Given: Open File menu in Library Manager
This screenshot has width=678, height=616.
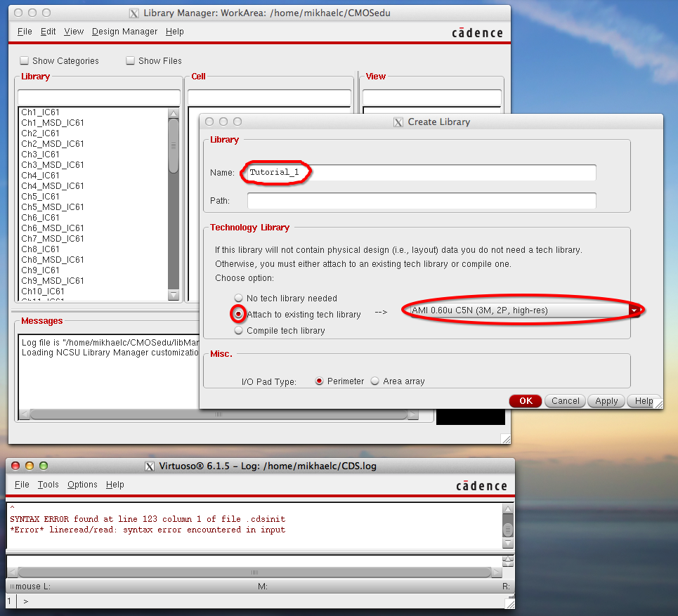Looking at the screenshot, I should click(25, 32).
